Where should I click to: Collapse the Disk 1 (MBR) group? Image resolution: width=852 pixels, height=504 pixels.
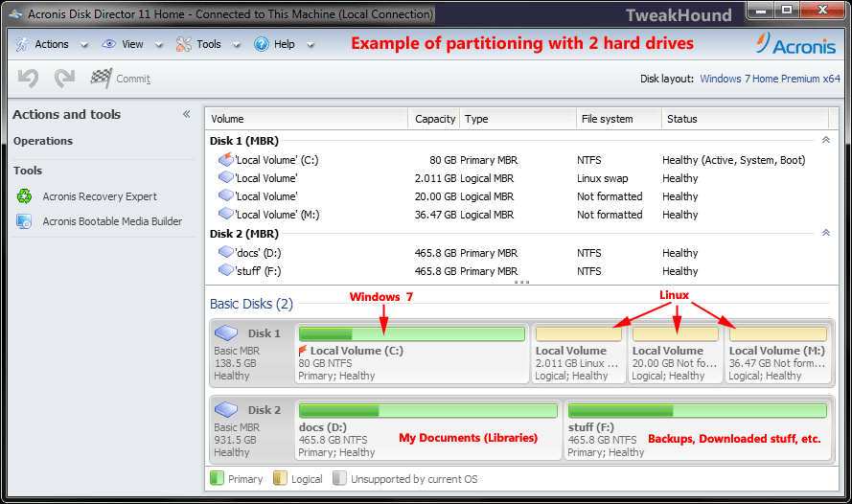826,140
